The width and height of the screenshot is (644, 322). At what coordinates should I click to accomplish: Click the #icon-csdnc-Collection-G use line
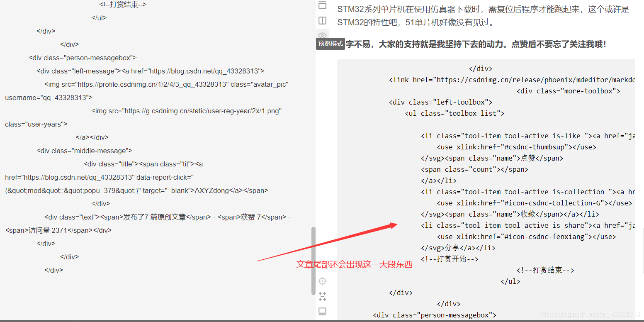tap(534, 203)
